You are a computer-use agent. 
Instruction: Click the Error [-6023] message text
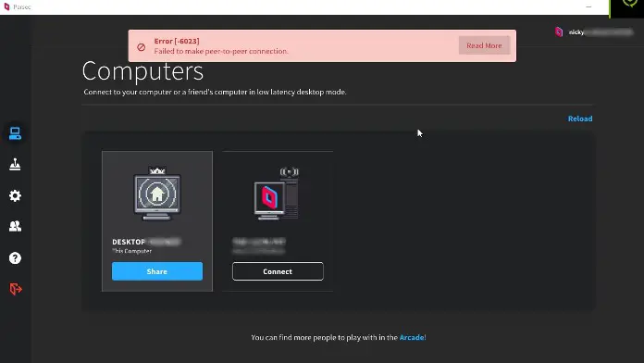[177, 41]
